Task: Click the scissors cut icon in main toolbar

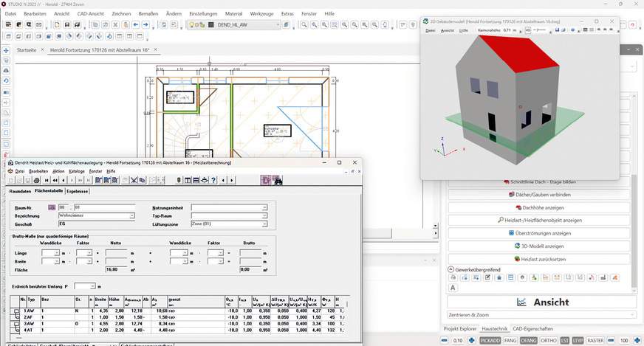Action: pos(116,24)
